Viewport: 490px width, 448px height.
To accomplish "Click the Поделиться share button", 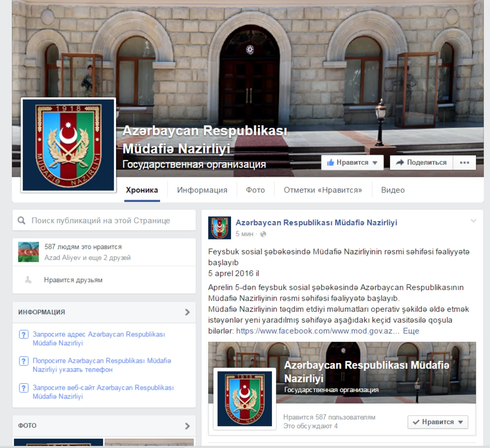I will [x=421, y=163].
